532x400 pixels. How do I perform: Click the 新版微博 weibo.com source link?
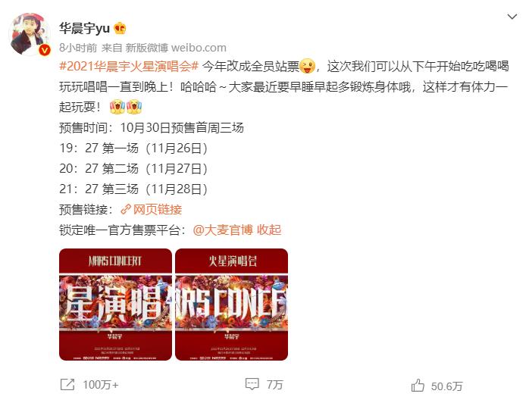coord(176,48)
